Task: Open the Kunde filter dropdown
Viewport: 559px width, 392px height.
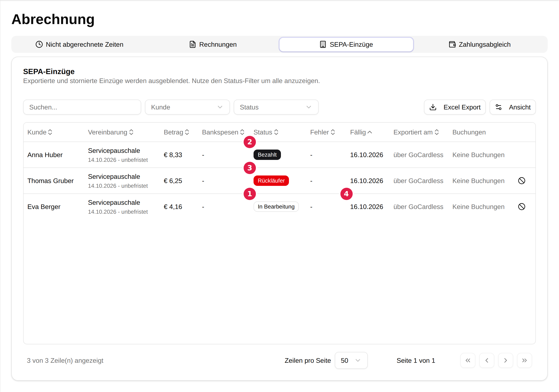Action: coord(187,107)
